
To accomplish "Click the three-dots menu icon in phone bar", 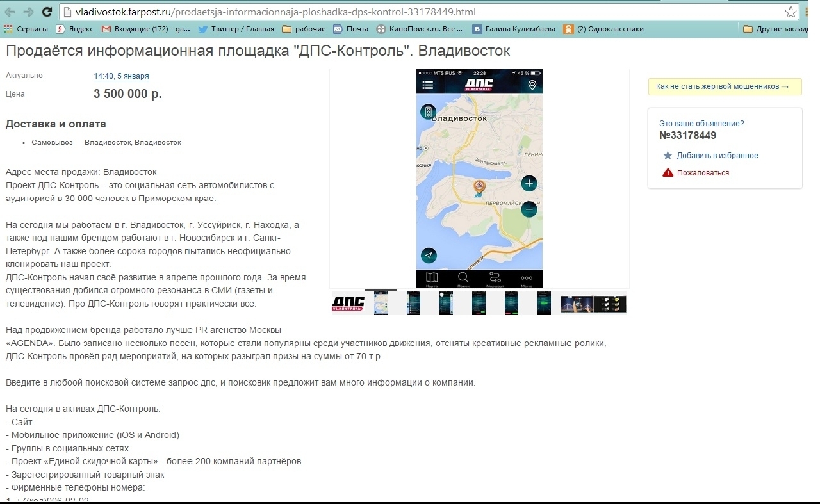I will pos(527,279).
